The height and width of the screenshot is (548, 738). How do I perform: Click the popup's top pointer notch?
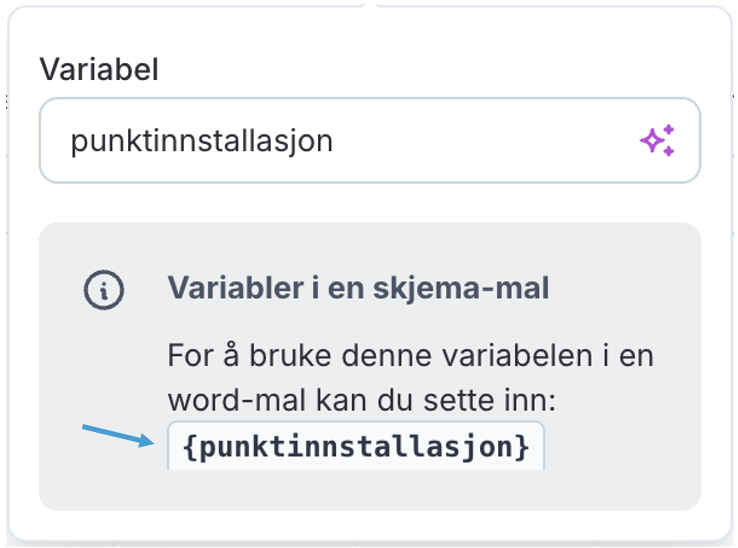click(x=369, y=5)
